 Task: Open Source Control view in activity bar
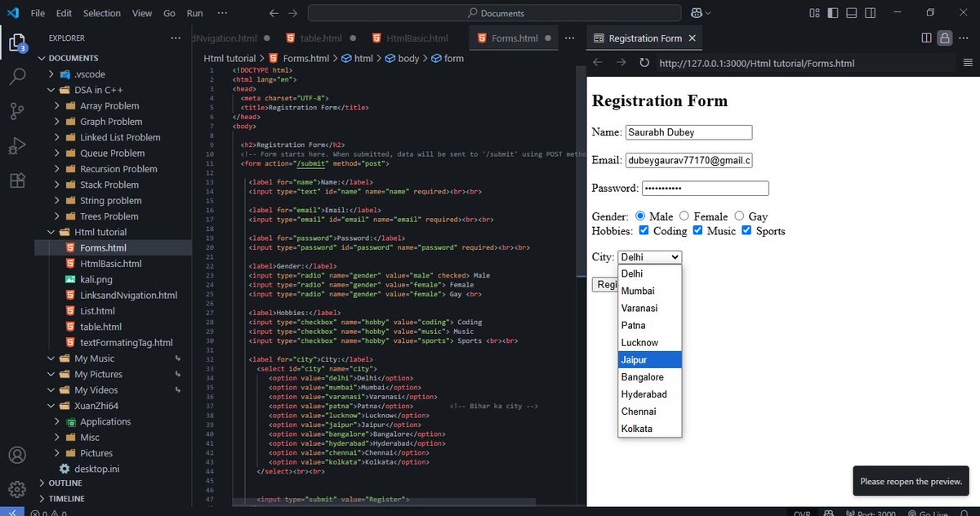tap(17, 111)
